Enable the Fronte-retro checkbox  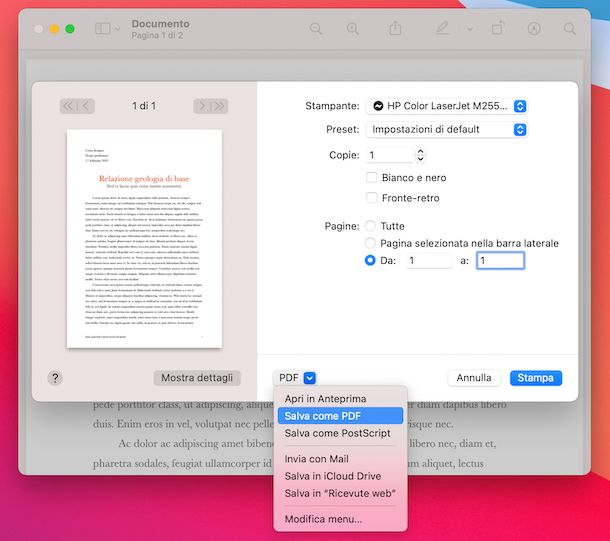pyautogui.click(x=372, y=198)
